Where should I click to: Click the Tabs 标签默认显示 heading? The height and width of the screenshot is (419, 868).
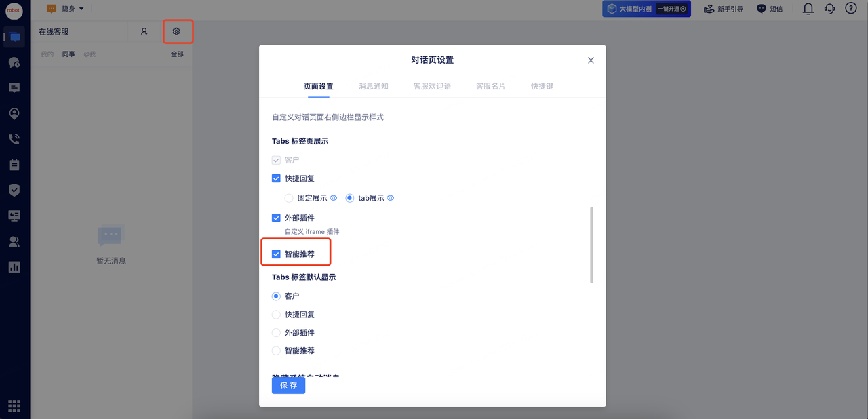[304, 277]
